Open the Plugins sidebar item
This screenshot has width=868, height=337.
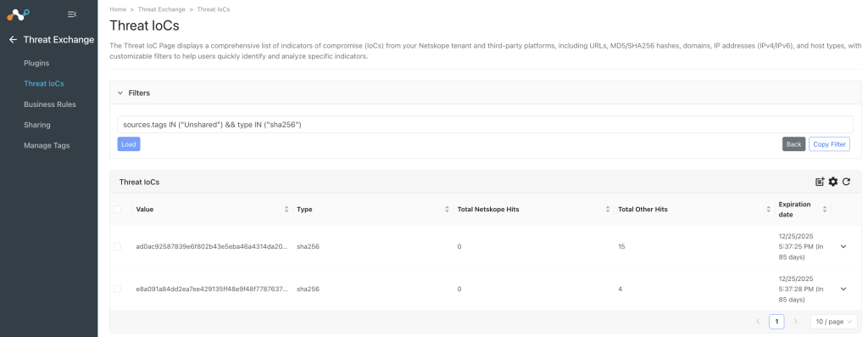pyautogui.click(x=36, y=63)
